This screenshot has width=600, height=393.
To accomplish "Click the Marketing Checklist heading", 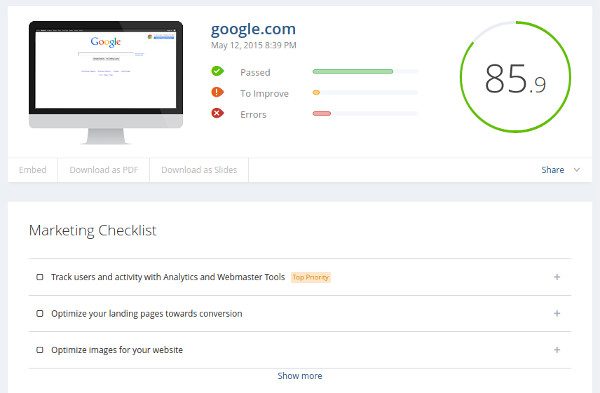I will (93, 230).
